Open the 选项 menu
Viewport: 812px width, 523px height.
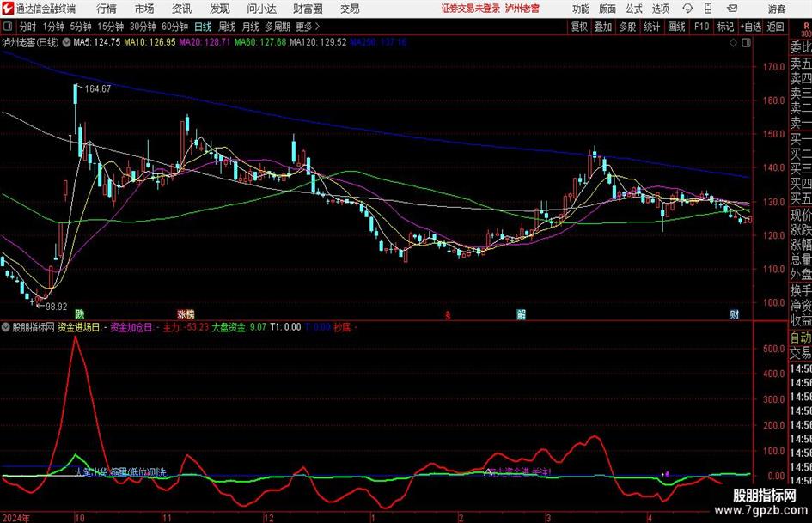660,9
